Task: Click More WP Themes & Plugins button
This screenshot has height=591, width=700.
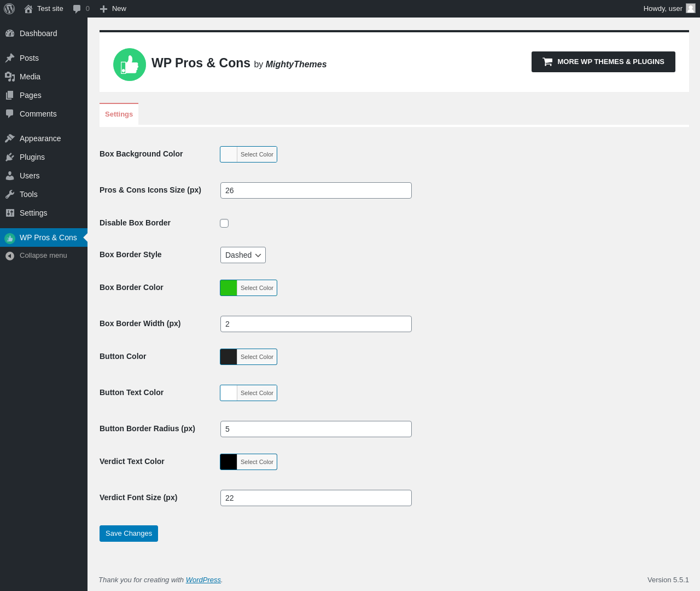Action: (x=603, y=62)
